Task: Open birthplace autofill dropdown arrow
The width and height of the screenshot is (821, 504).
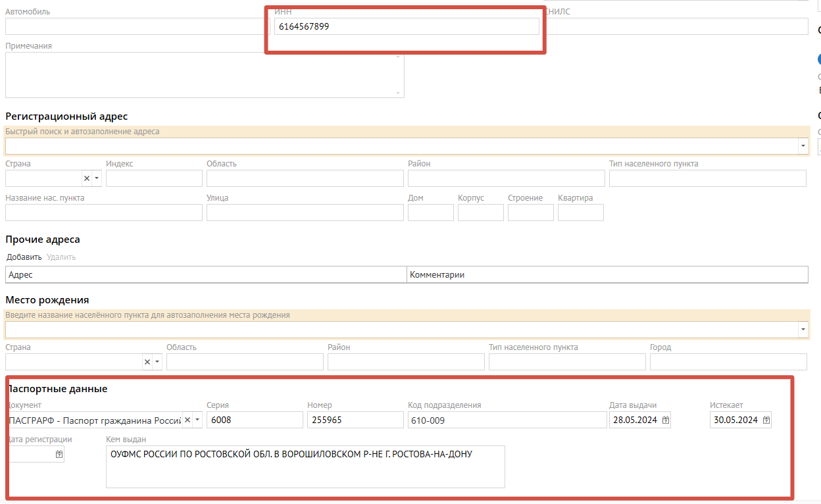Action: coord(803,330)
